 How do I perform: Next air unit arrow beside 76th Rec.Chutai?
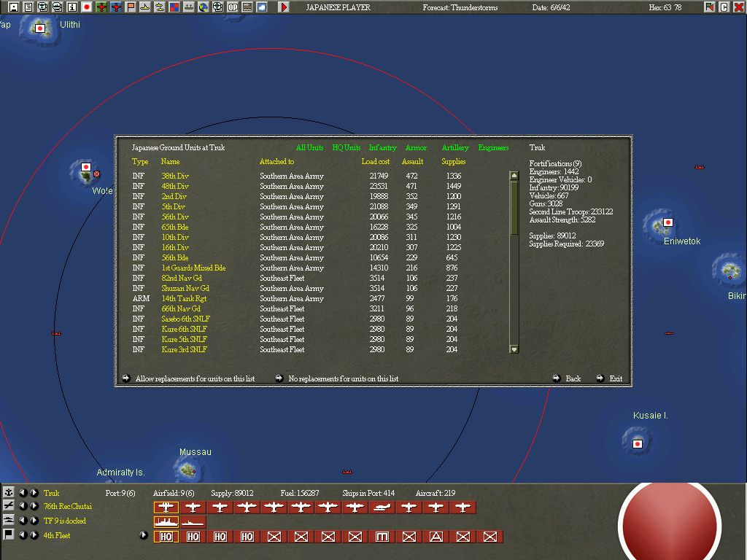34,506
